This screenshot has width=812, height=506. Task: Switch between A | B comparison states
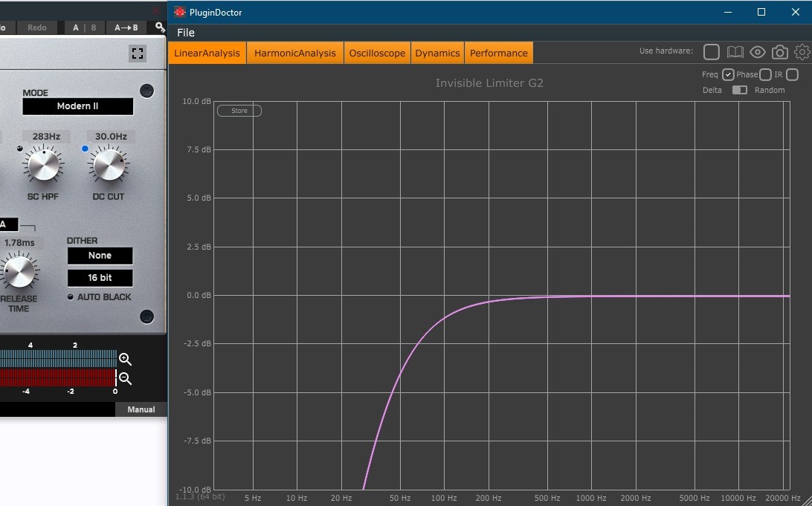(x=85, y=27)
